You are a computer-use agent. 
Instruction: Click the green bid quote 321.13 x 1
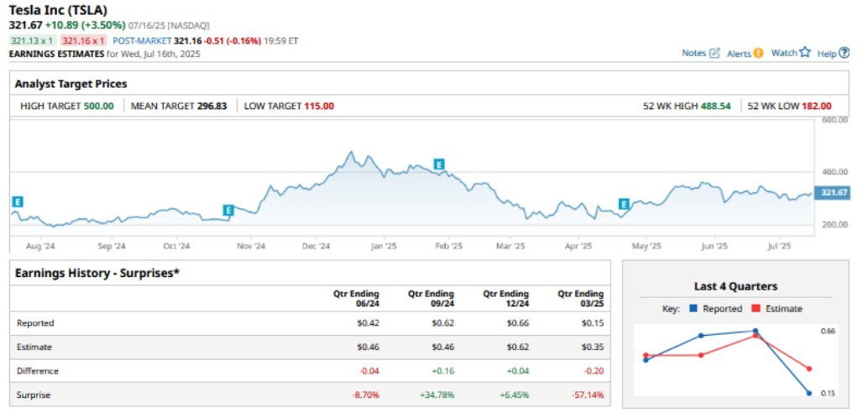33,40
